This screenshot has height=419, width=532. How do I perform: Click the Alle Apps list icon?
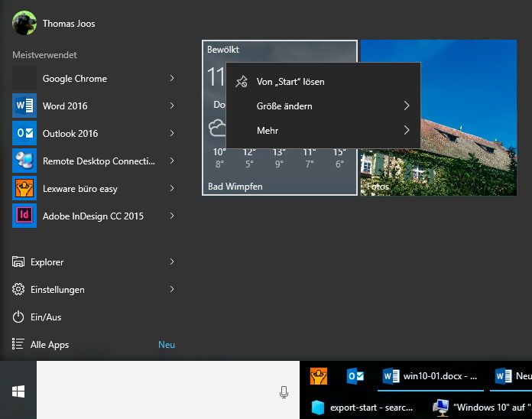[18, 344]
